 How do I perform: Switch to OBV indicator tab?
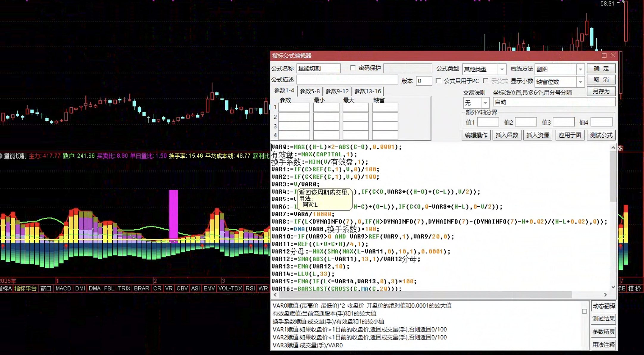pyautogui.click(x=182, y=288)
